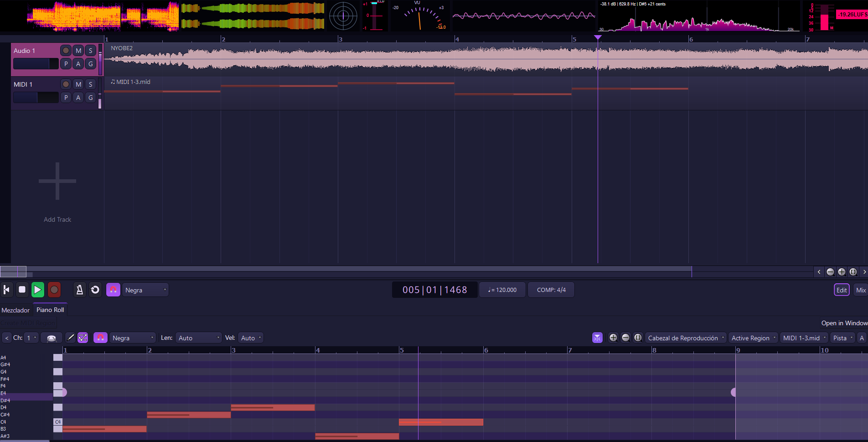Open the piano roll Negra grid dropdown

tap(133, 338)
